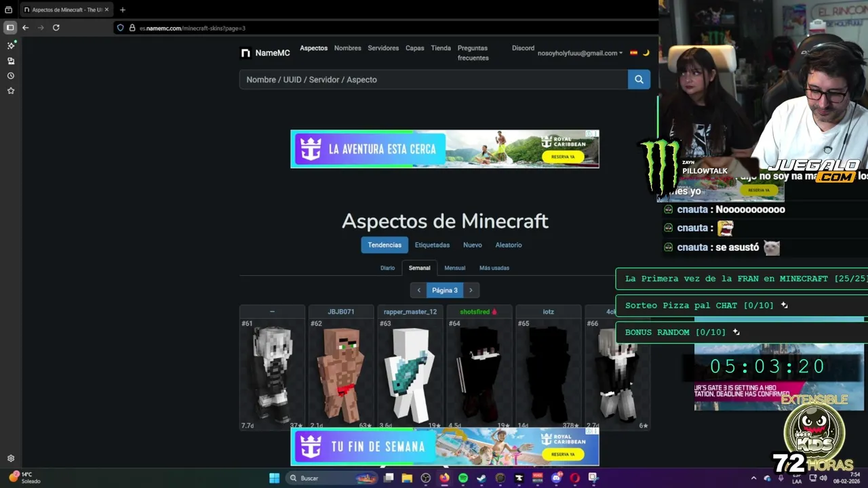Open the Tienda nav item
The image size is (868, 488).
click(x=441, y=48)
